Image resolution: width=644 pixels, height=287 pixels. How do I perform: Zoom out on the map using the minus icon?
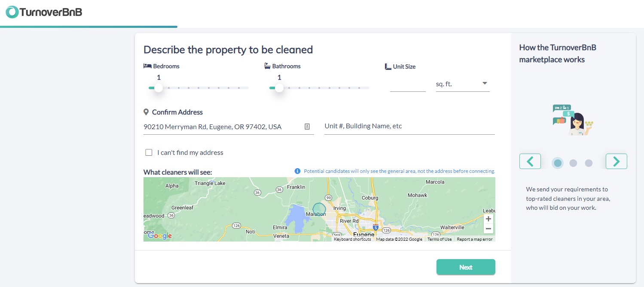coord(488,229)
